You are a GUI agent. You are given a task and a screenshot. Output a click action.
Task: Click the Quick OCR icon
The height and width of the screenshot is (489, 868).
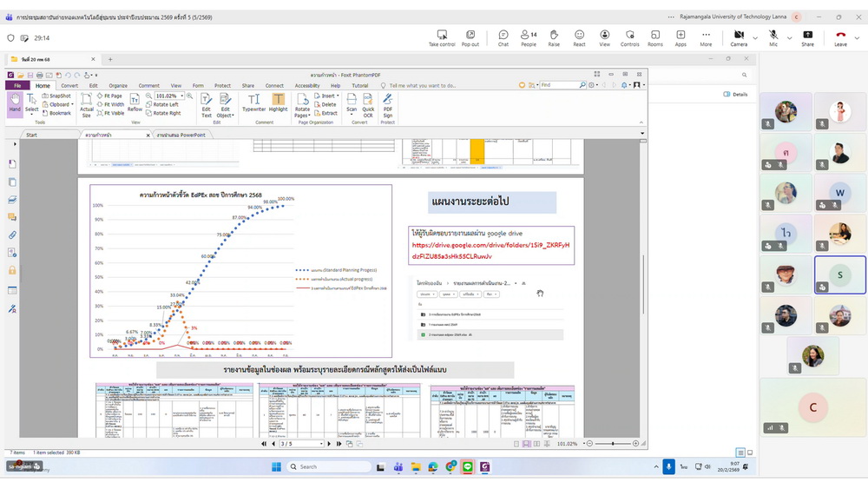coord(368,103)
